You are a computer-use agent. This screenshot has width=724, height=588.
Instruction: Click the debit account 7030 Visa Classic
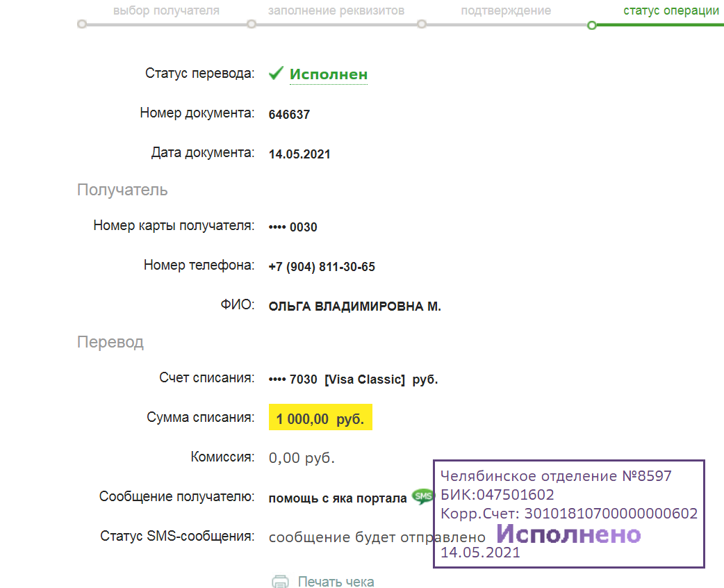[x=353, y=379]
